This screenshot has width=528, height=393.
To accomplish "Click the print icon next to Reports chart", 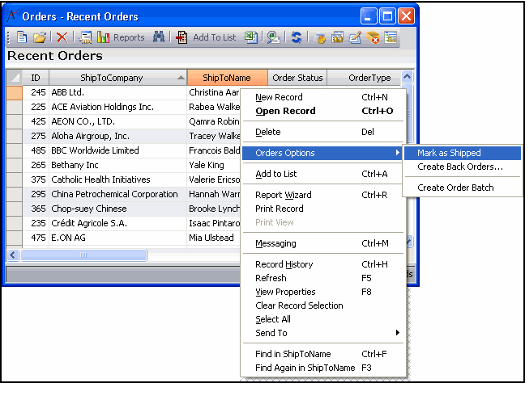I will (85, 37).
